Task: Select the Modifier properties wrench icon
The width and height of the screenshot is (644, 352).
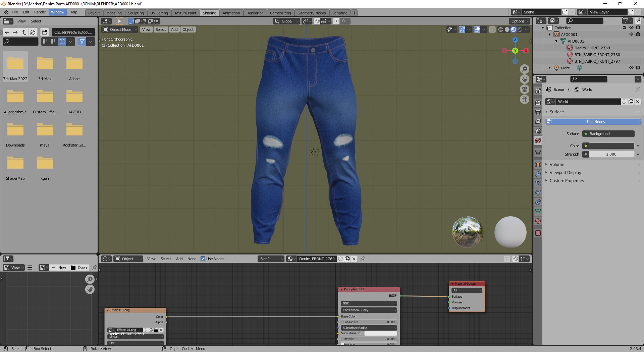Action: (538, 174)
